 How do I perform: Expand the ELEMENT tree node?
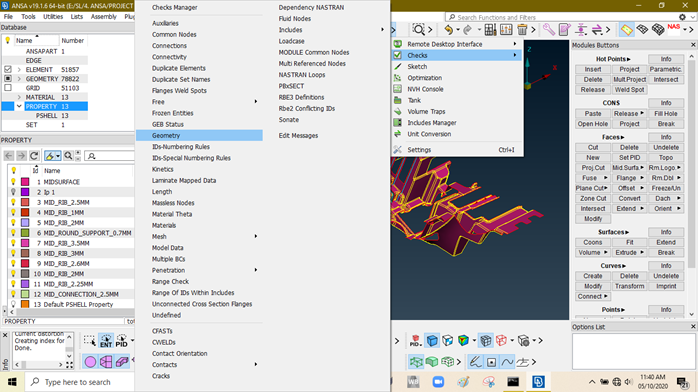pos(19,69)
